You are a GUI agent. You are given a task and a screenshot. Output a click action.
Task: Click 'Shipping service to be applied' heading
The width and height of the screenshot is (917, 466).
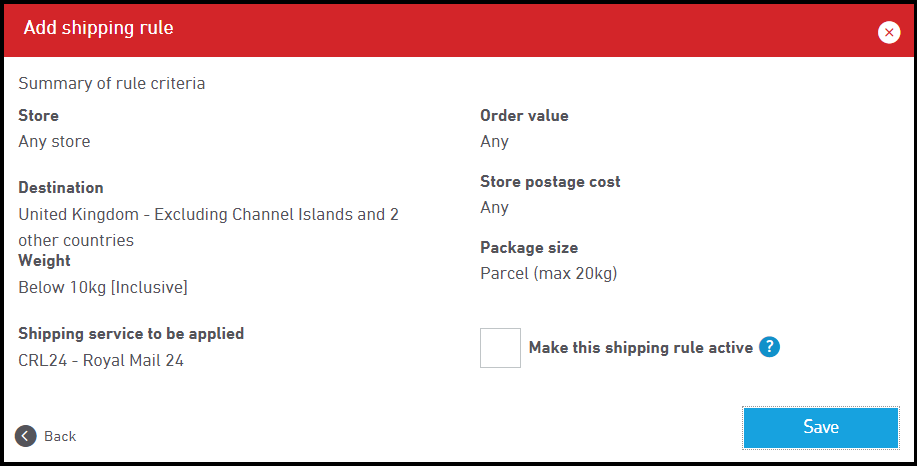[131, 334]
